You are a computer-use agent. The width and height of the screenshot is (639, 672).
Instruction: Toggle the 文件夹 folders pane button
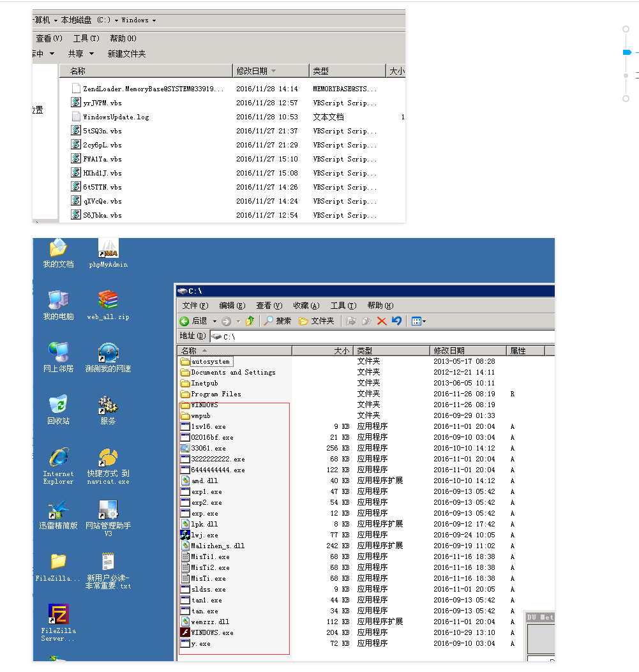[x=316, y=321]
